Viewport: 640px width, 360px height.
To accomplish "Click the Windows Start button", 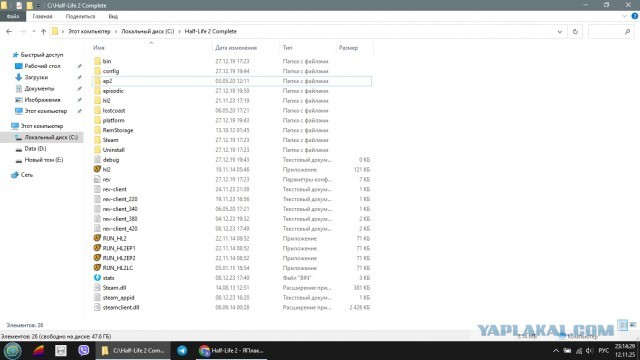I will 13,350.
